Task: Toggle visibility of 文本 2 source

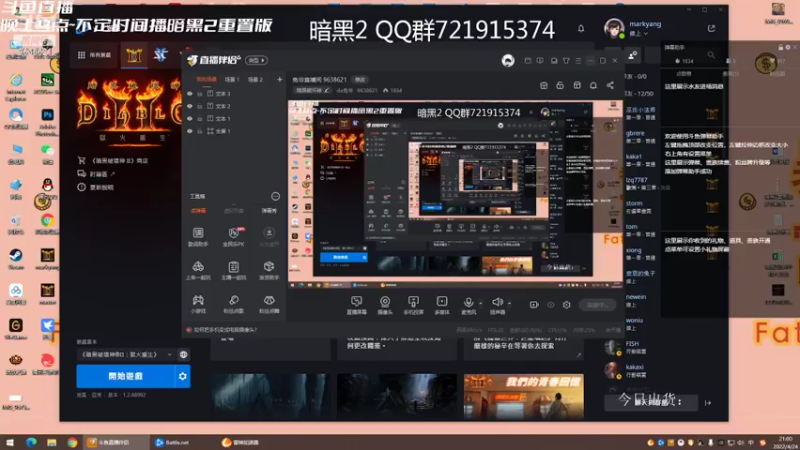Action: pyautogui.click(x=190, y=106)
